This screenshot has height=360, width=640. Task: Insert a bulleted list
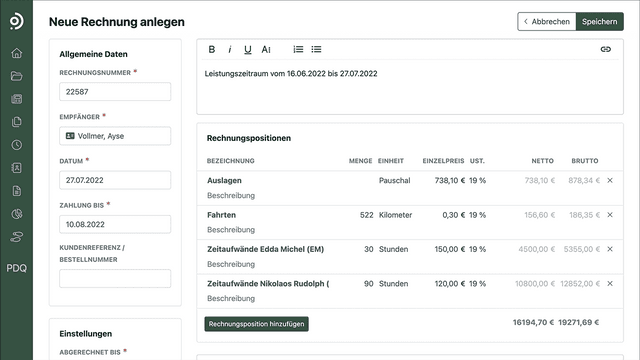(x=316, y=49)
